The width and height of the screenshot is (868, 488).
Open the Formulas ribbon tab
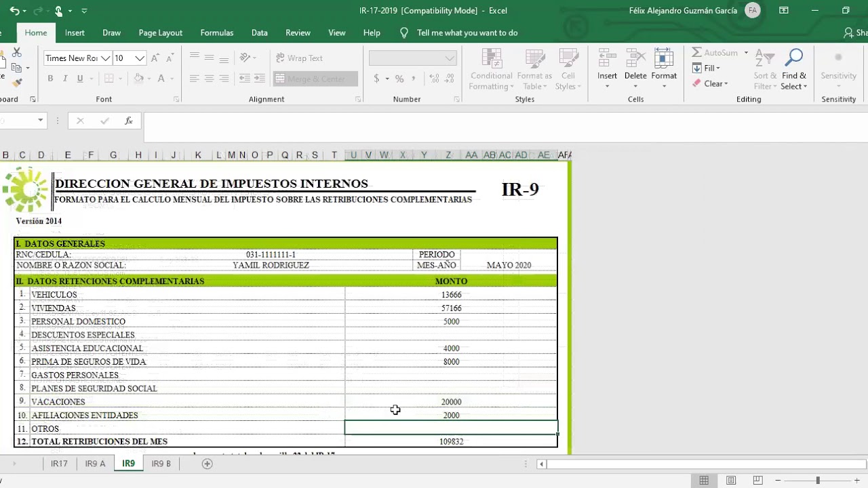[217, 33]
